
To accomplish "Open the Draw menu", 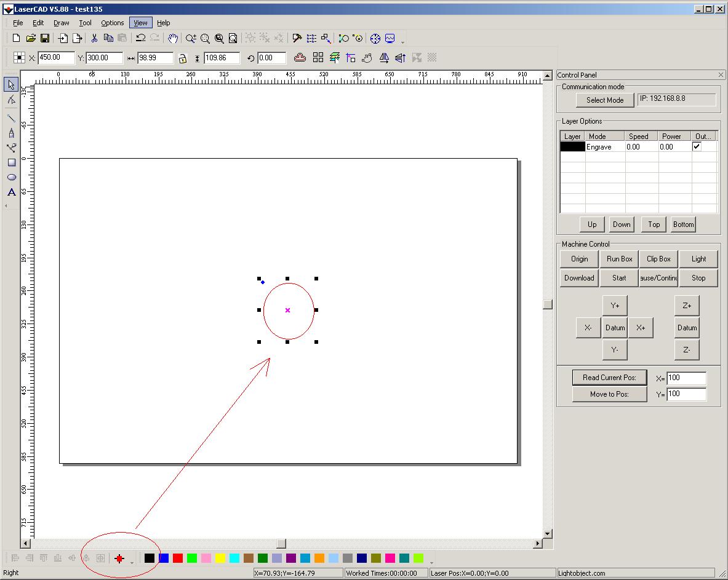I will 62,23.
